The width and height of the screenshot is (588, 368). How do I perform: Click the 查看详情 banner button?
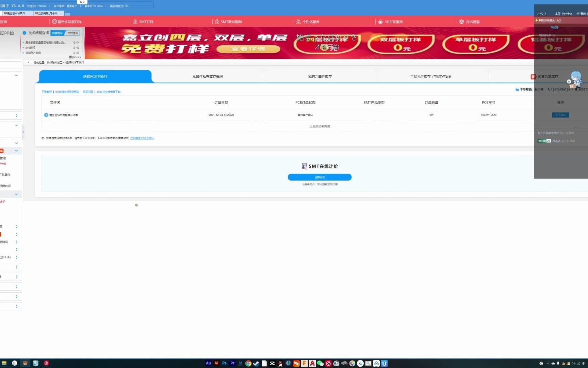248,49
